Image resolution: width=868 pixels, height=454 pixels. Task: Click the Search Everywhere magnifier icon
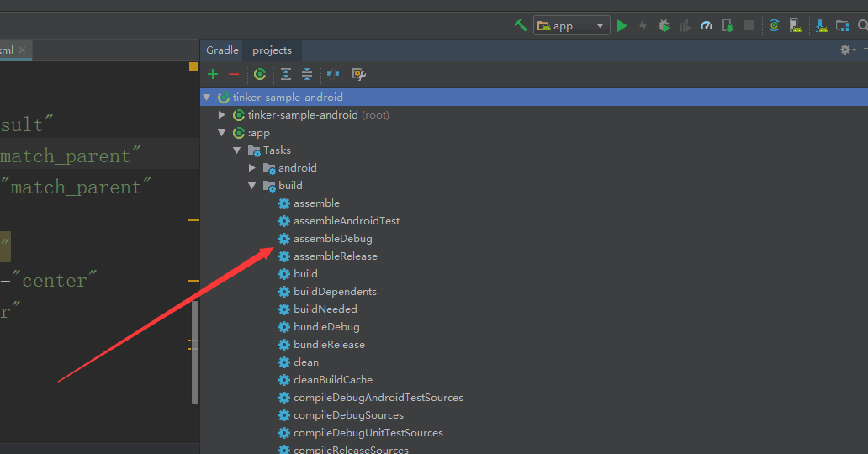coord(862,25)
